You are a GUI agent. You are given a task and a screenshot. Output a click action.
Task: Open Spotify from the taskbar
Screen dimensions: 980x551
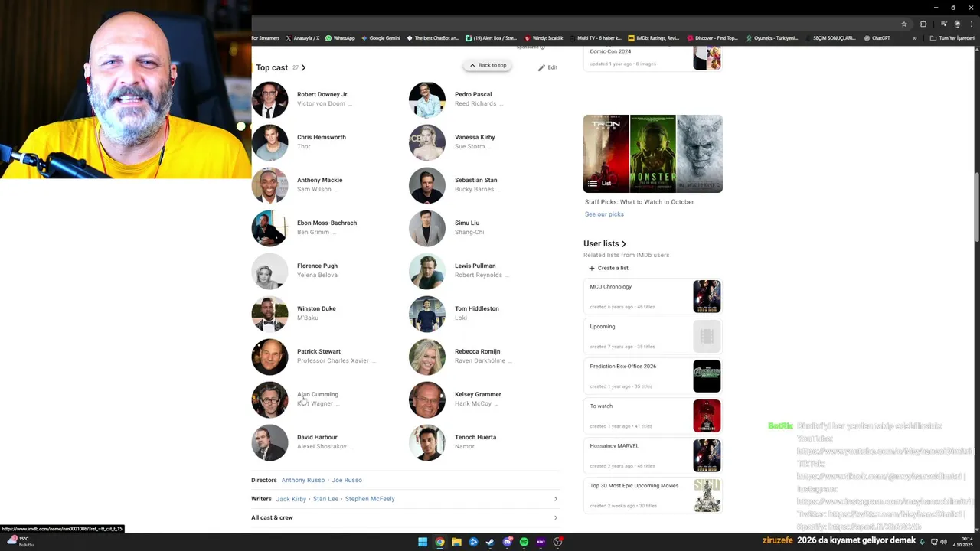pos(524,542)
